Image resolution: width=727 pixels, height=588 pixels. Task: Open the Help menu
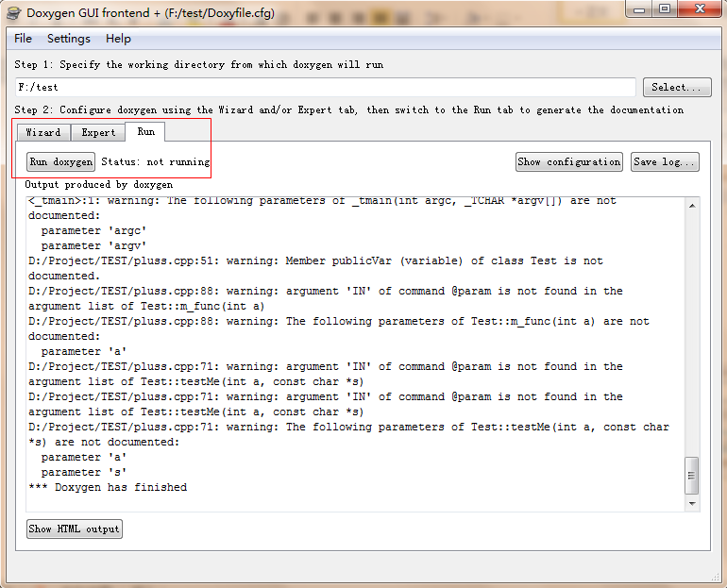tap(118, 39)
